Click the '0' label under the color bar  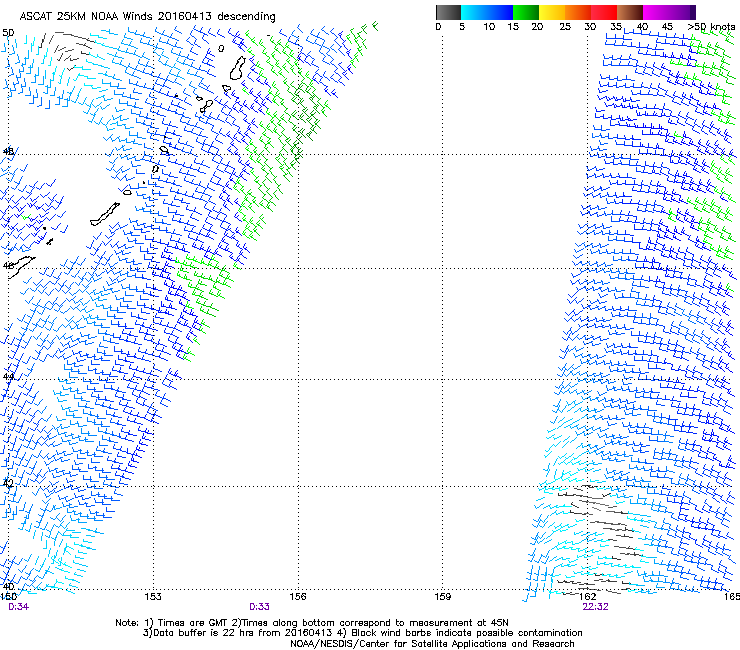click(438, 27)
